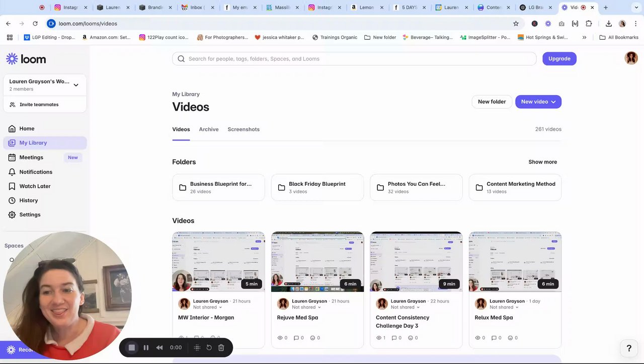Expand Not shared on Relux Med Spa
The height and width of the screenshot is (364, 644).
(504, 307)
